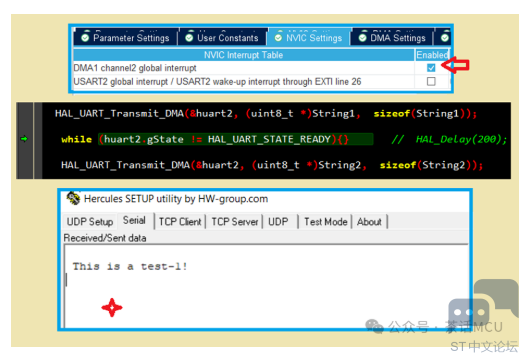Switch to the UDP tab
This screenshot has width=527, height=362.
point(278,222)
